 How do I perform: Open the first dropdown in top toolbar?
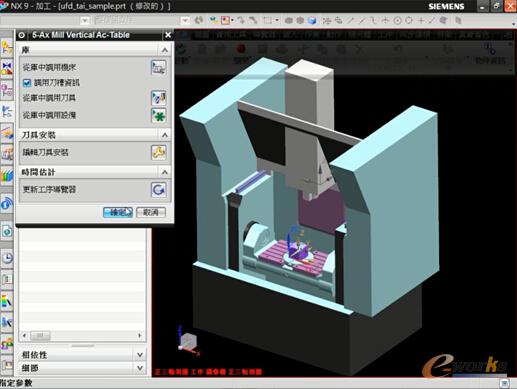tap(85, 21)
